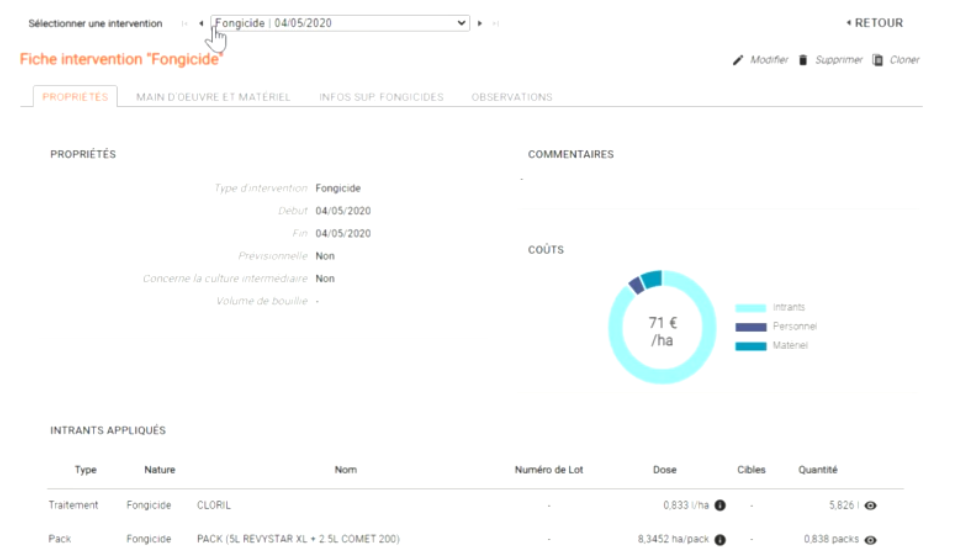Click the Supprimer label
The image size is (980, 554).
(839, 60)
